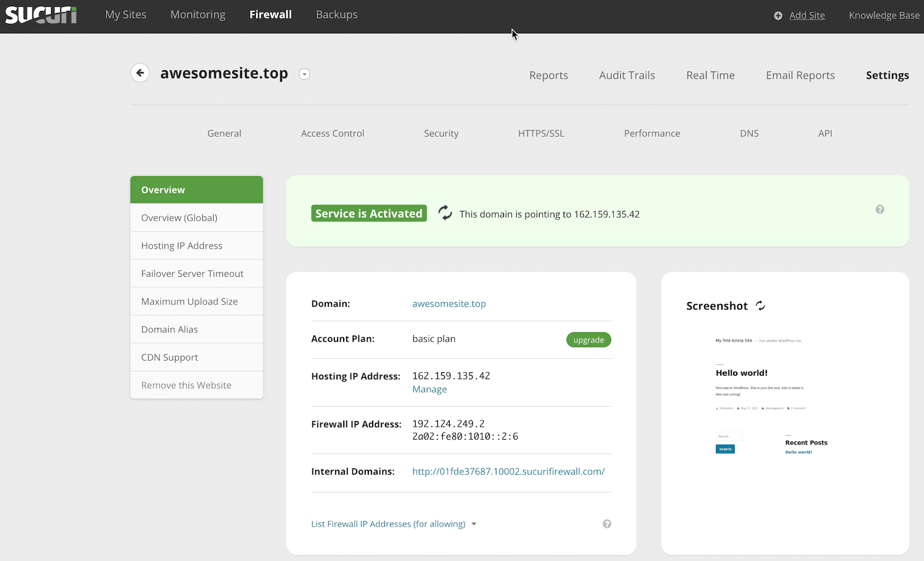Select Overview Global in the sidebar
This screenshot has height=561, width=924.
179,217
